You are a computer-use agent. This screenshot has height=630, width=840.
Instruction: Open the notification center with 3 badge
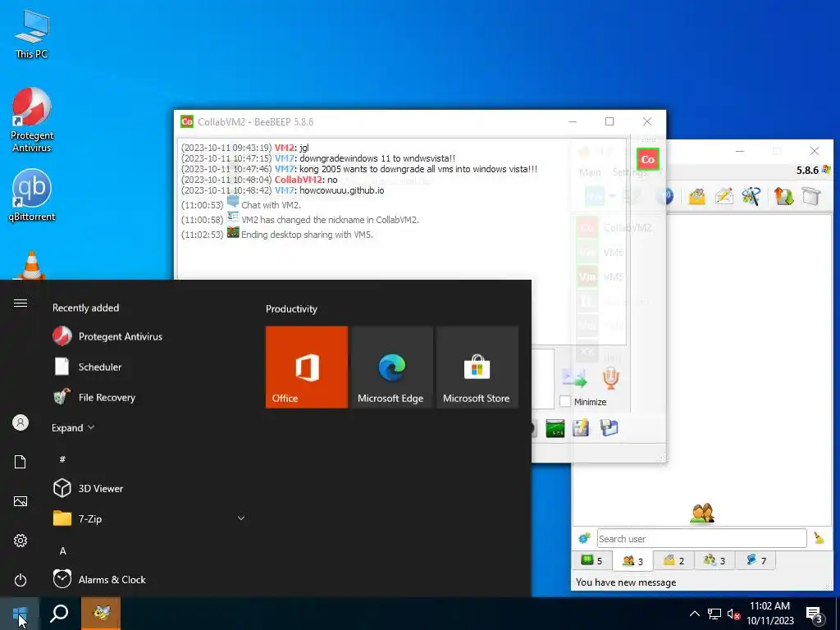point(815,614)
